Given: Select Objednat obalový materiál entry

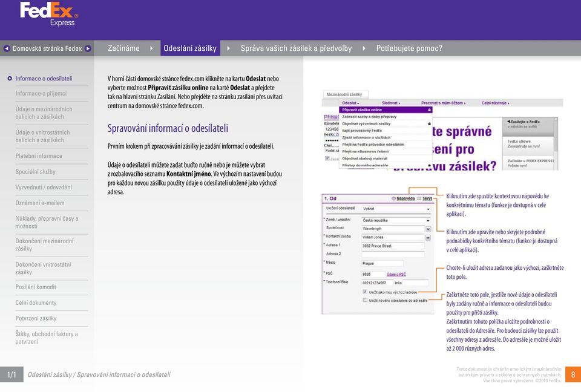Looking at the screenshot, I should tap(386, 158).
